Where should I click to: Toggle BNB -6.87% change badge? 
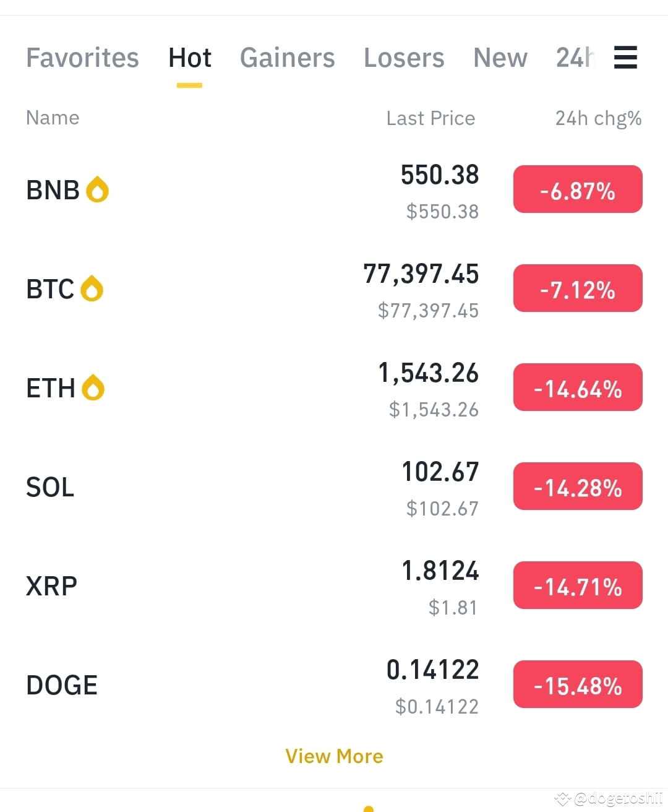[578, 189]
